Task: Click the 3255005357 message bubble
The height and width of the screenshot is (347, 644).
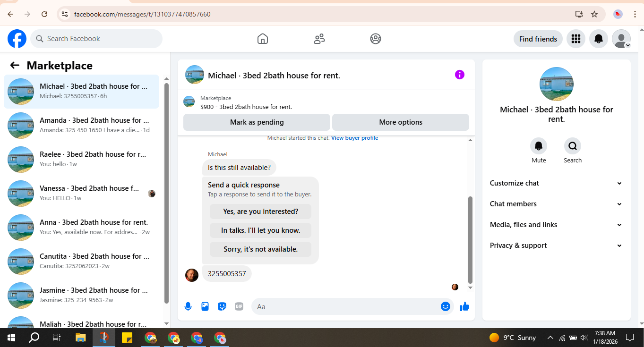Action: coord(227,274)
